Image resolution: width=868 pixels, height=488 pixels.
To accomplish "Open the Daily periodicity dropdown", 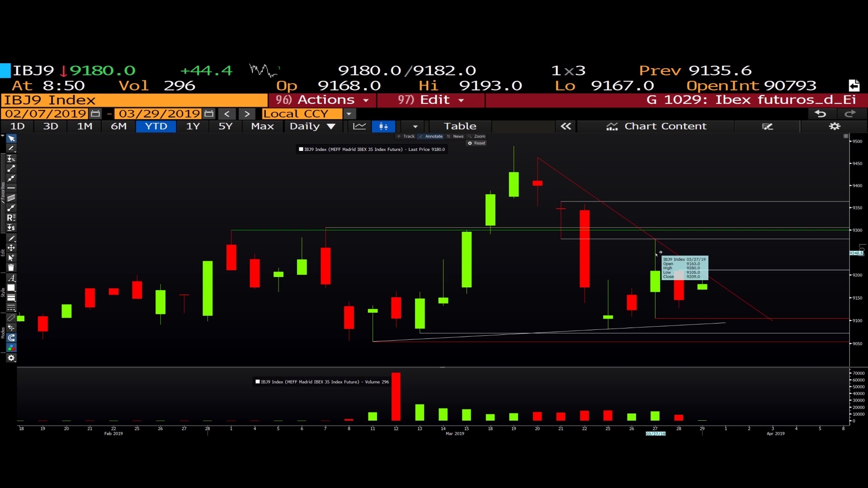I will pyautogui.click(x=312, y=127).
